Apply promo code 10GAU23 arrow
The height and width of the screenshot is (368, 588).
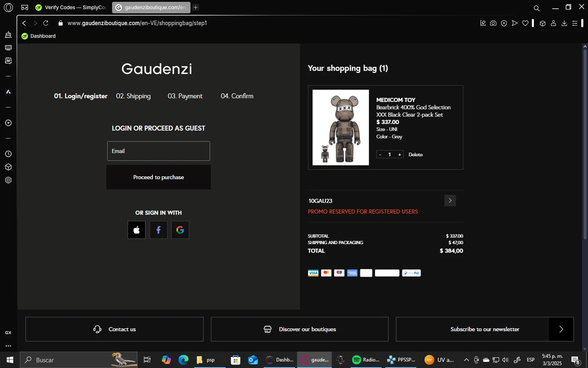coord(450,200)
